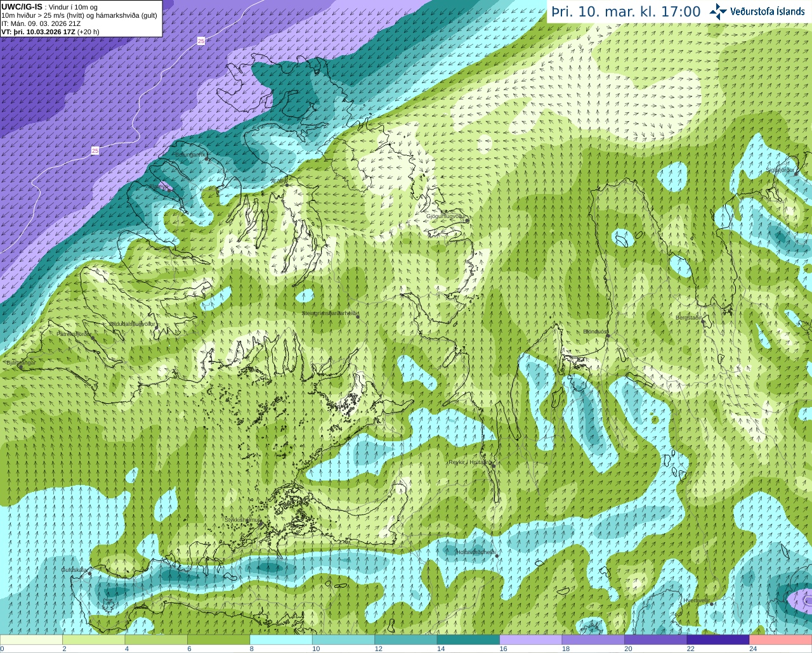Select the 0–2 m/s legend color
812x653 pixels.
point(31,640)
